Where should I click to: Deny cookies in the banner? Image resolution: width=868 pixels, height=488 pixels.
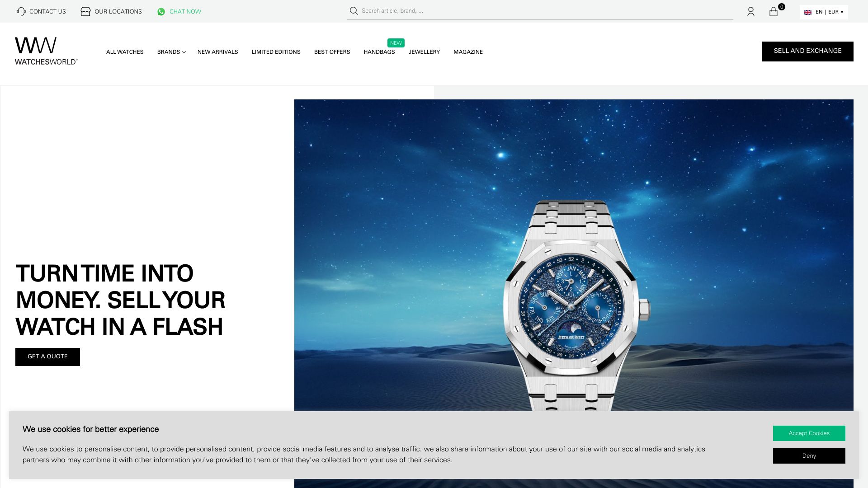[809, 456]
